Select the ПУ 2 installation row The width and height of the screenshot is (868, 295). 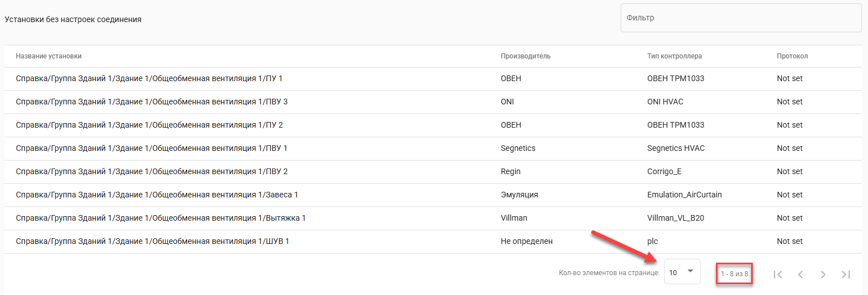(149, 125)
